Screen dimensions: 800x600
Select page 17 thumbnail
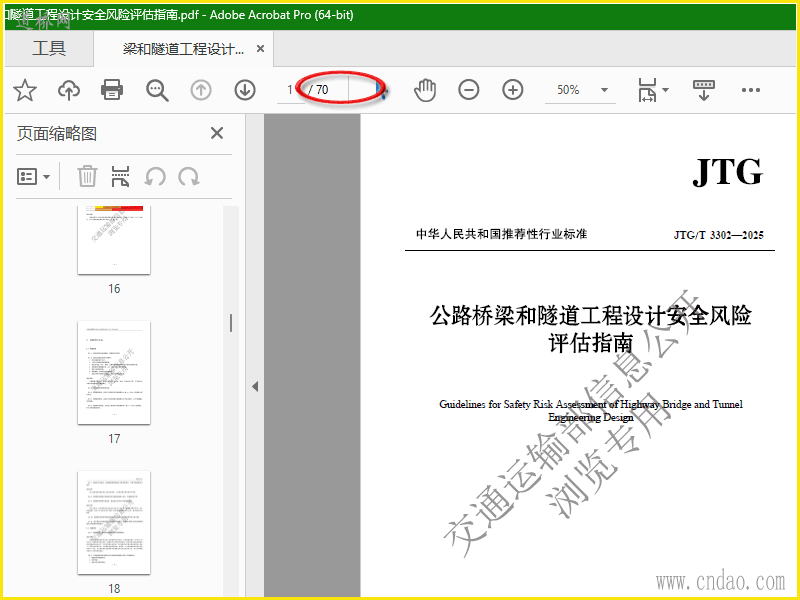(114, 372)
